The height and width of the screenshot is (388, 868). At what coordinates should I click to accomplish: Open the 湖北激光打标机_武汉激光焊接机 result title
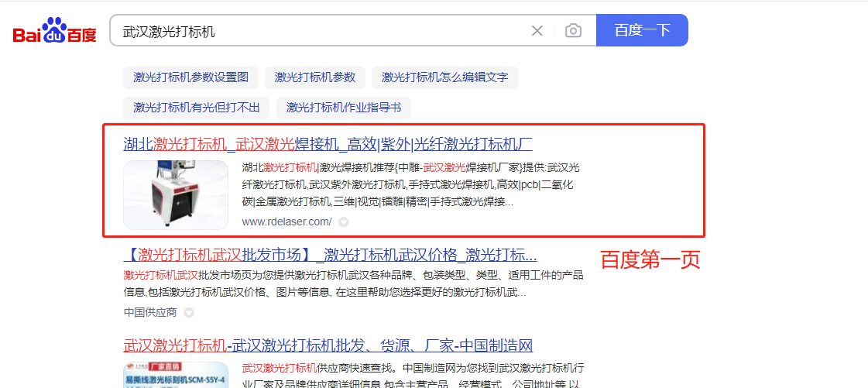[x=328, y=144]
